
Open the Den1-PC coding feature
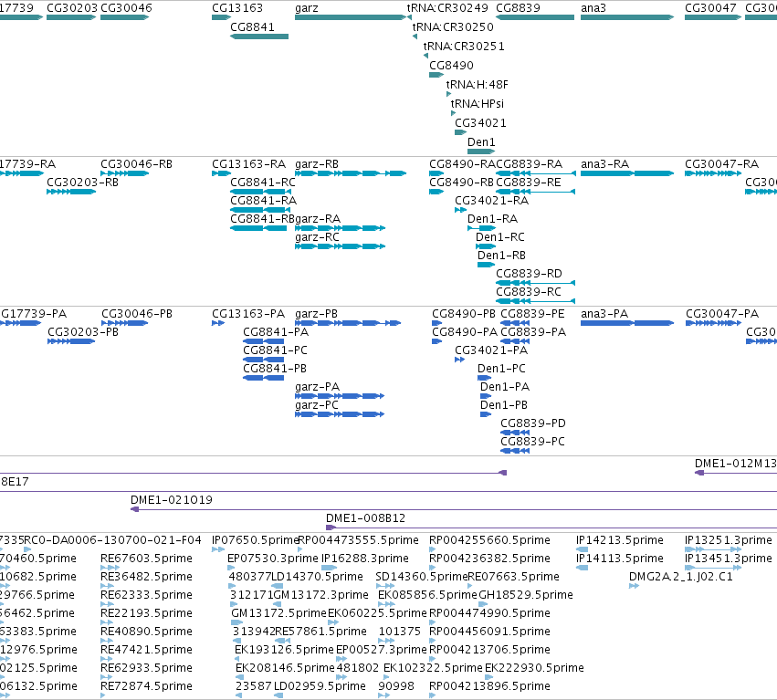(484, 378)
